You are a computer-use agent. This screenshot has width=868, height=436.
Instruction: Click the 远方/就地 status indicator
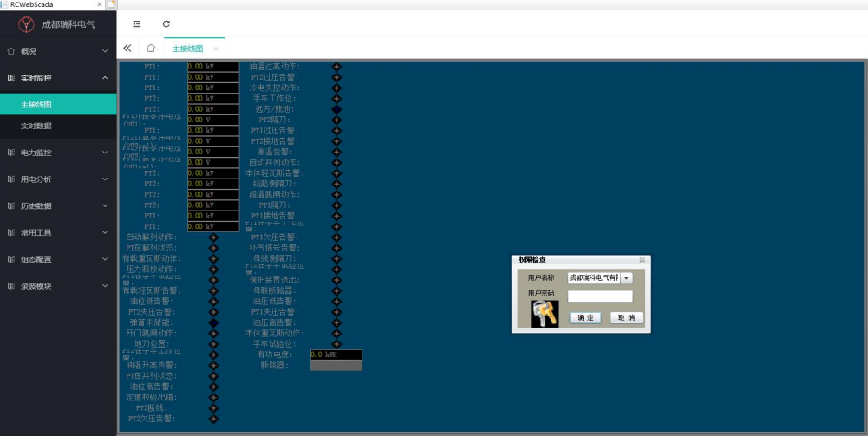[x=336, y=110]
